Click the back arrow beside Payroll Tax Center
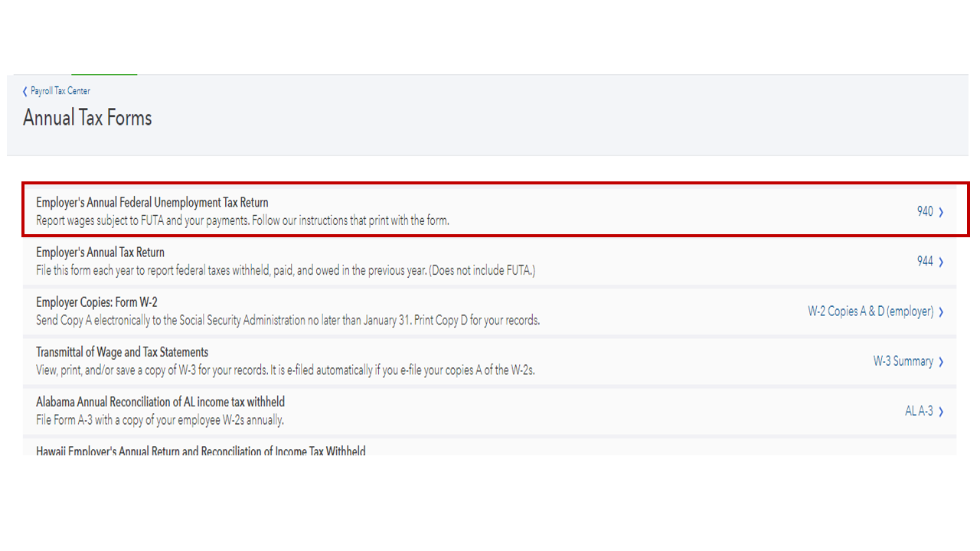Image resolution: width=980 pixels, height=551 pixels. tap(25, 91)
